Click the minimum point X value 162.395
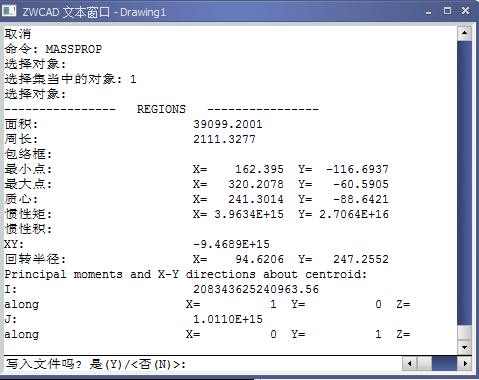The height and width of the screenshot is (380, 479). (259, 169)
